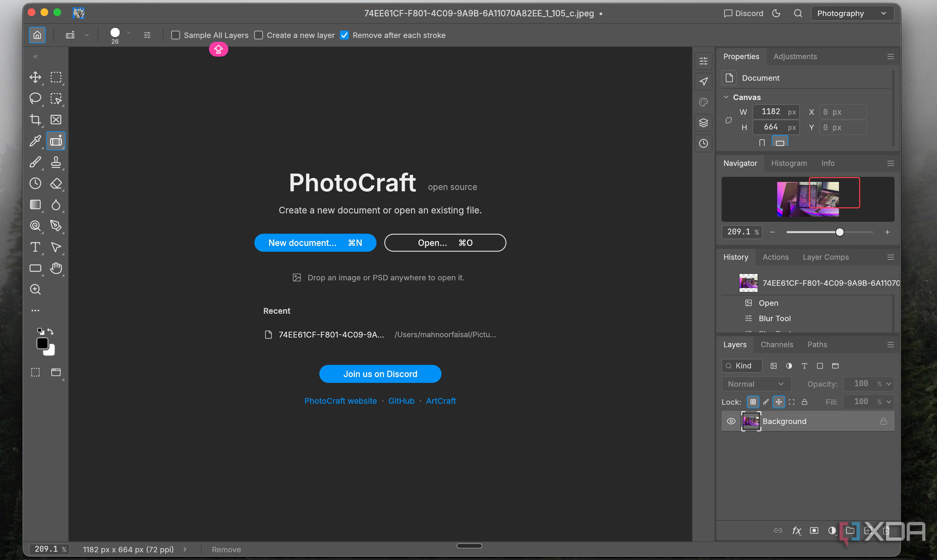The height and width of the screenshot is (560, 937).
Task: Check Create a new layer
Action: 259,35
